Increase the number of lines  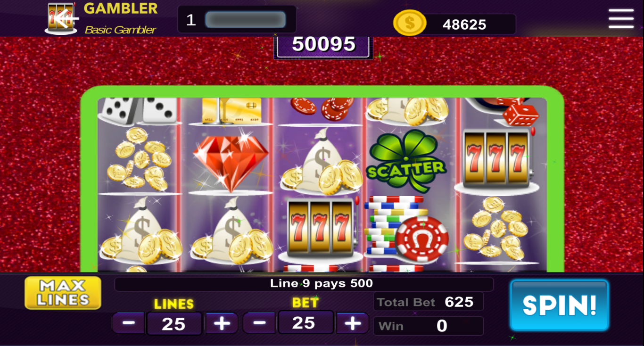click(x=222, y=323)
